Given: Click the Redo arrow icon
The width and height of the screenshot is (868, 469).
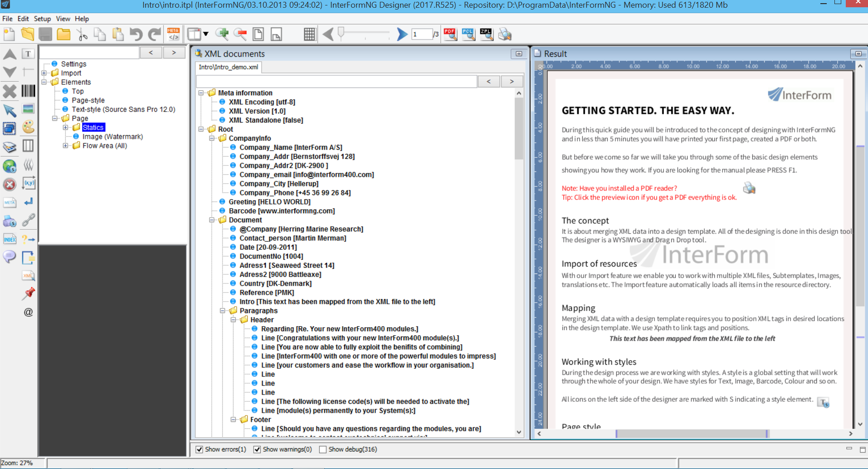Looking at the screenshot, I should pyautogui.click(x=155, y=34).
